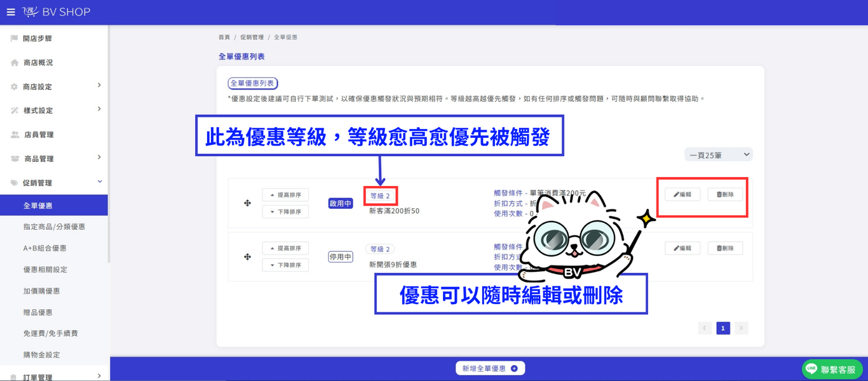The width and height of the screenshot is (868, 381).
Task: Select 全單優惠 in the sidebar submenu
Action: (54, 205)
